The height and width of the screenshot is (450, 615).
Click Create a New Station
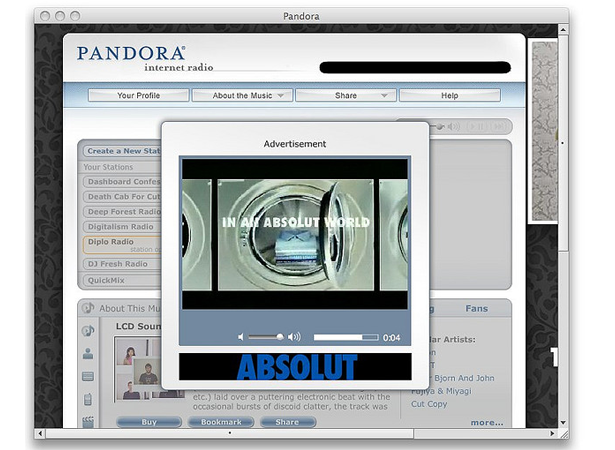123,151
